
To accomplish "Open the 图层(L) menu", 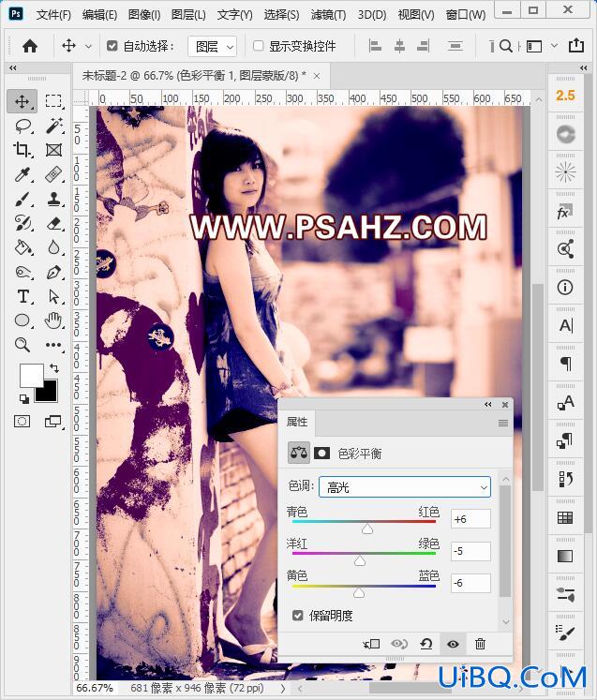I will pyautogui.click(x=188, y=15).
